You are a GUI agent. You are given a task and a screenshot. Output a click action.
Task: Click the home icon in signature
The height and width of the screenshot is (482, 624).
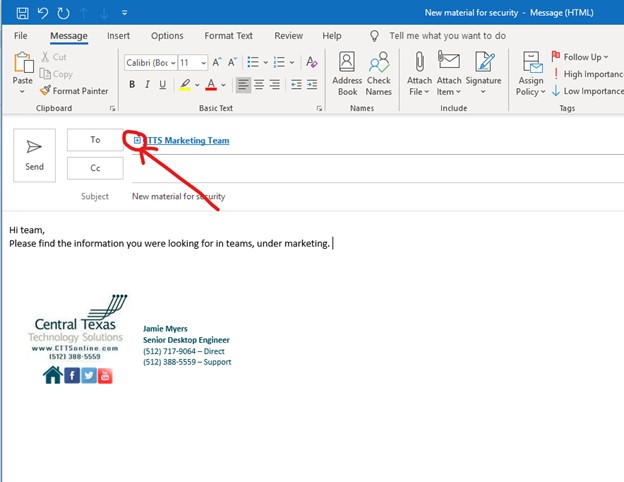(53, 375)
